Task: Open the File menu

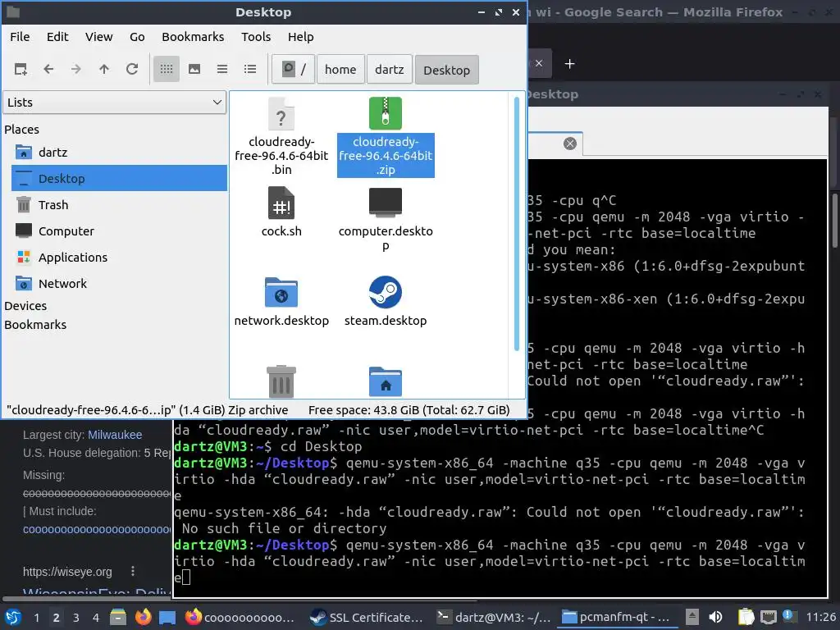Action: pos(20,37)
